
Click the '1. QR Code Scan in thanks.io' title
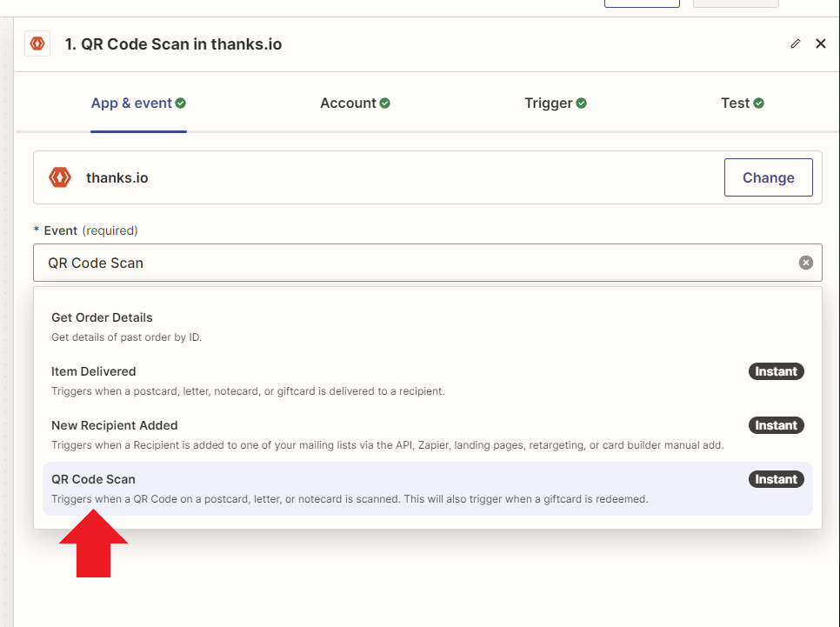pyautogui.click(x=173, y=44)
